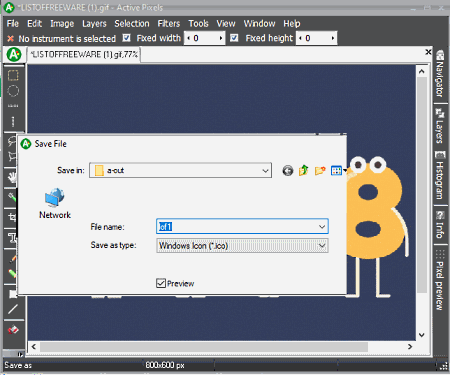Toggle the Fixed width checkbox
450x375 pixels.
coord(126,38)
